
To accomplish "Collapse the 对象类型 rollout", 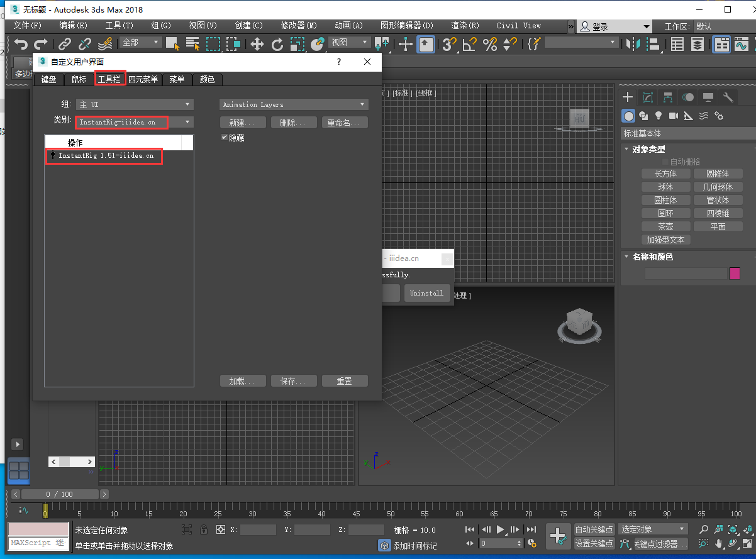I will [648, 149].
